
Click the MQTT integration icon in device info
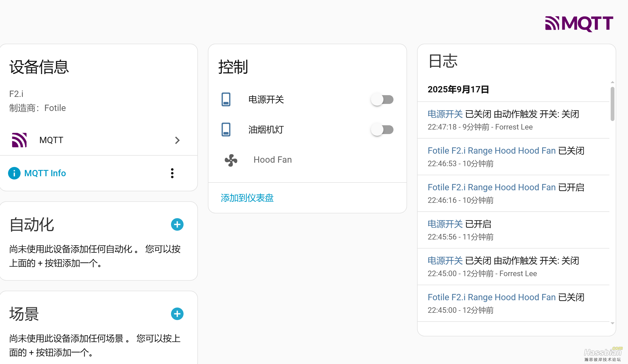(x=19, y=140)
